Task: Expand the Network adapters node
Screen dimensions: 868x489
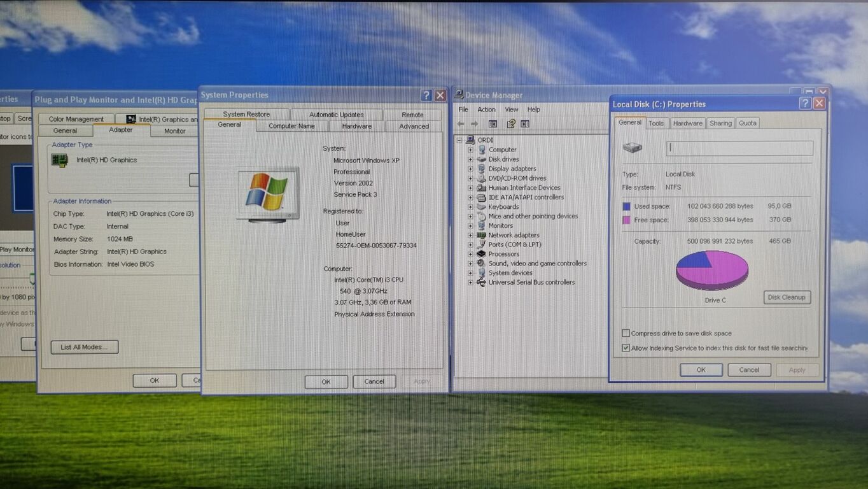Action: click(471, 235)
